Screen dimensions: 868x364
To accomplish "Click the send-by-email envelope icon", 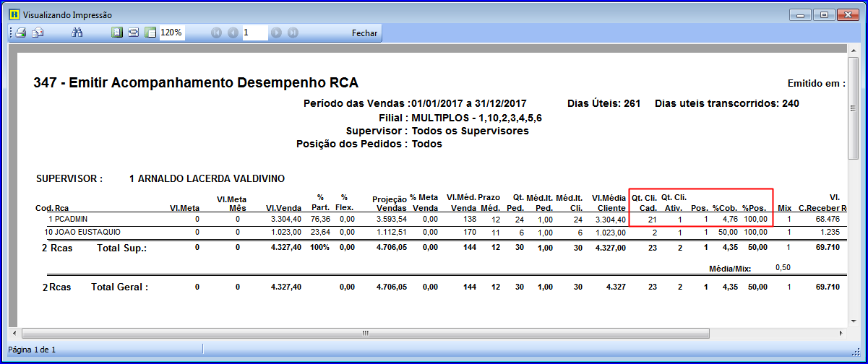I will pos(38,32).
